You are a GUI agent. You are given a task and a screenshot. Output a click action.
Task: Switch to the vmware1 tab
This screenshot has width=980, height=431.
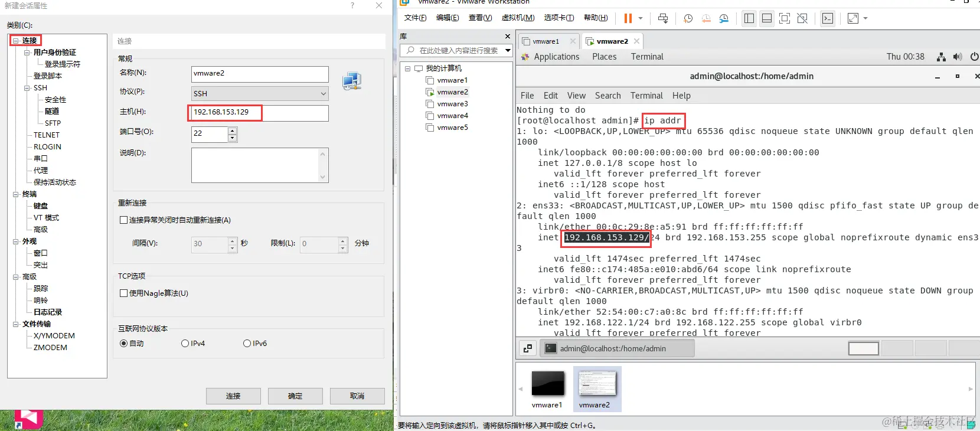550,41
